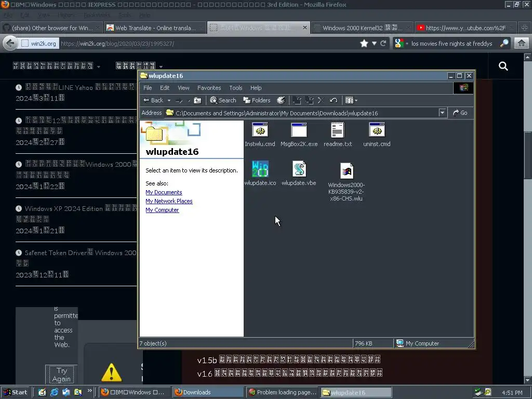Click the Go button next to Address bar
The image size is (532, 399).
point(460,113)
